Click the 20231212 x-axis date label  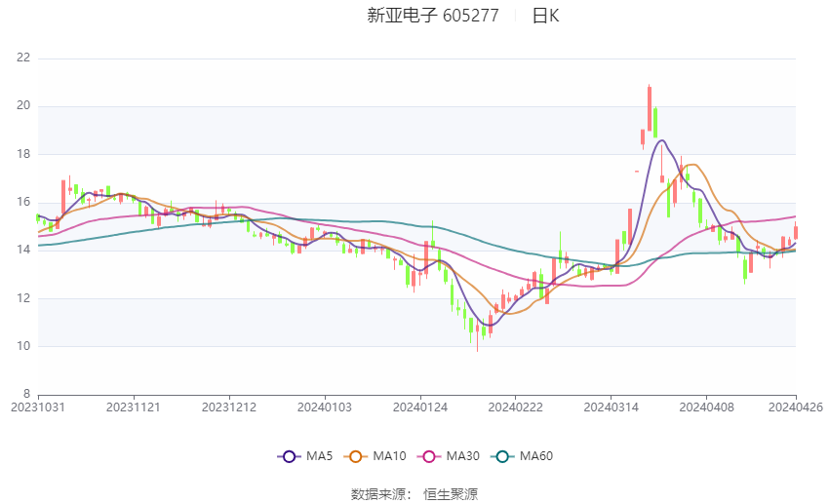point(229,407)
